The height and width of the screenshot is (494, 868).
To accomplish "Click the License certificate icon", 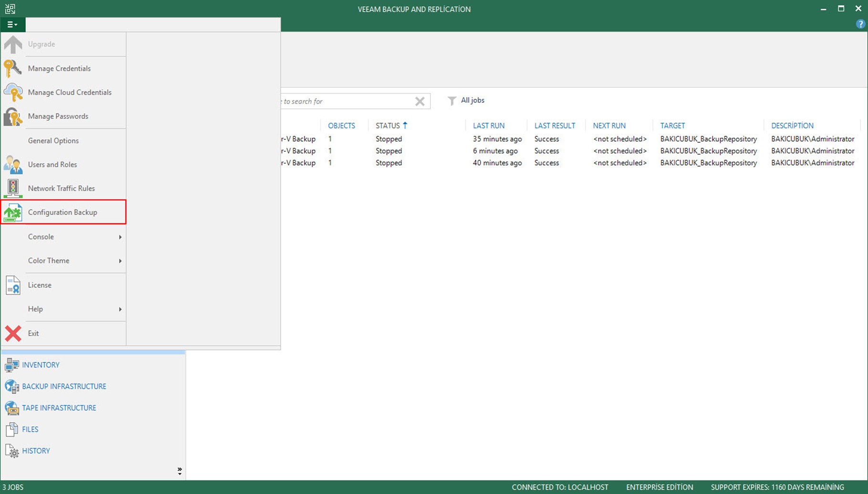I will tap(13, 285).
